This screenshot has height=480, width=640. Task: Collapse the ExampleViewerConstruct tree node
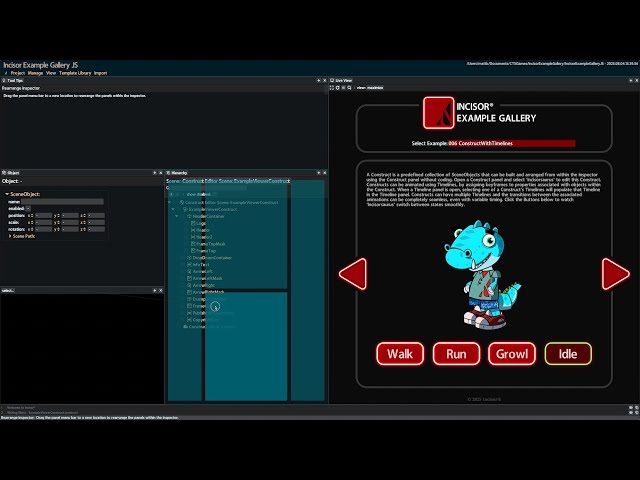point(173,209)
